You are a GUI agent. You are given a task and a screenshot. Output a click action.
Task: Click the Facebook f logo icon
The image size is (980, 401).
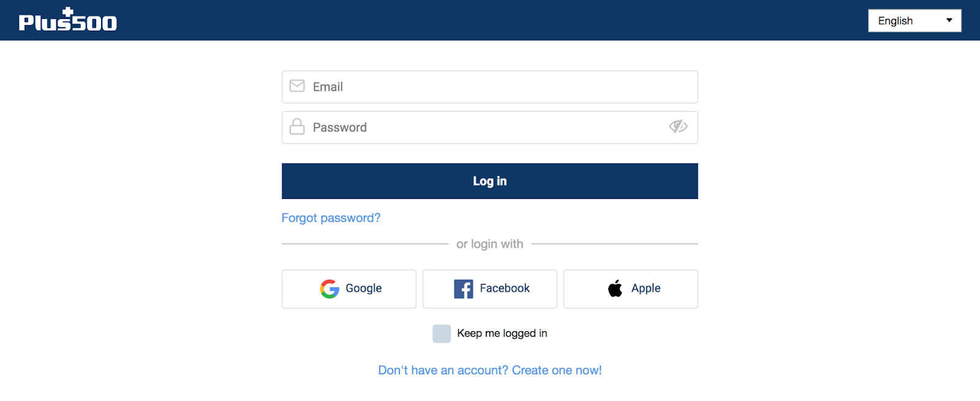464,288
